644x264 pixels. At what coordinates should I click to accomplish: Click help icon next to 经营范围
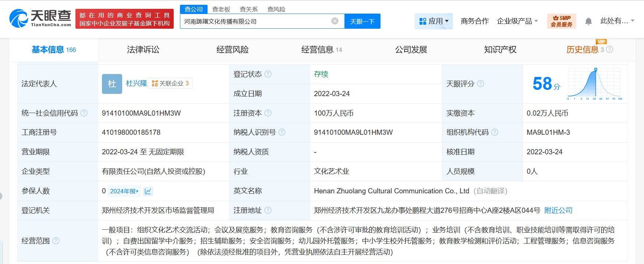(56, 241)
